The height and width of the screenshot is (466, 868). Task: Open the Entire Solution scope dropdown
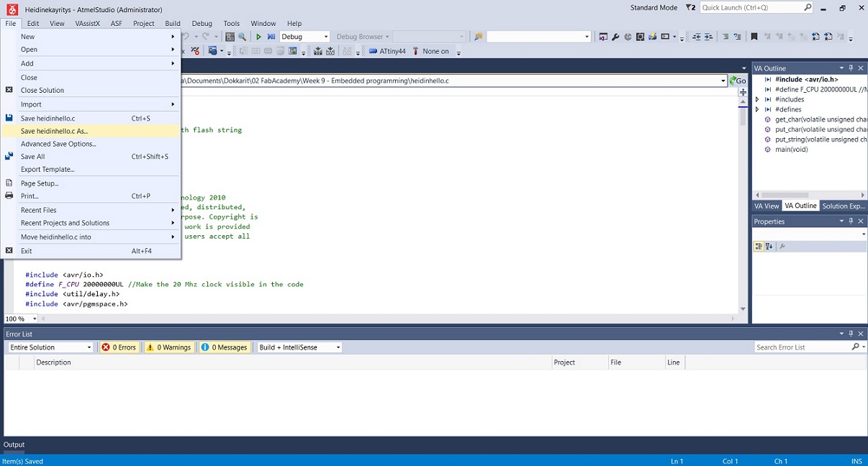pyautogui.click(x=88, y=347)
